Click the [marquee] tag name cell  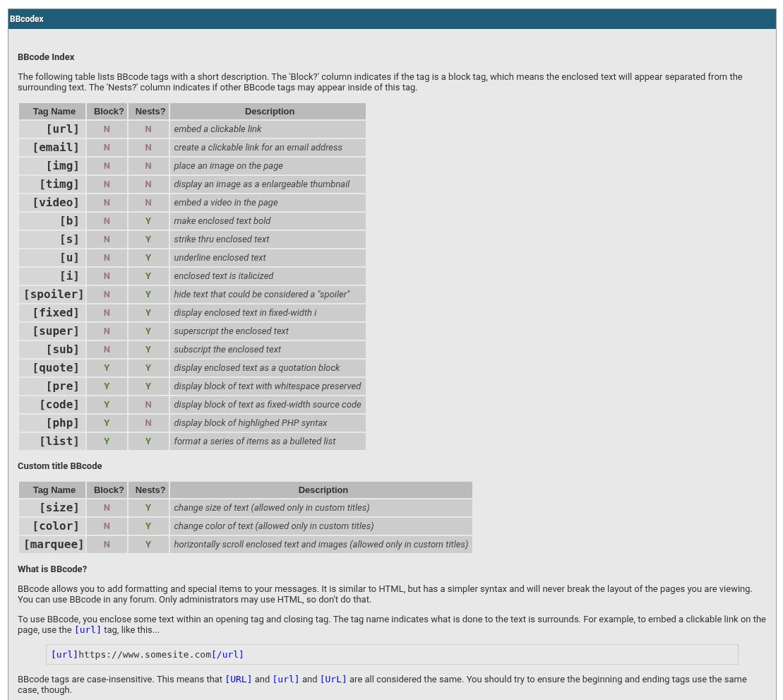[x=52, y=545]
